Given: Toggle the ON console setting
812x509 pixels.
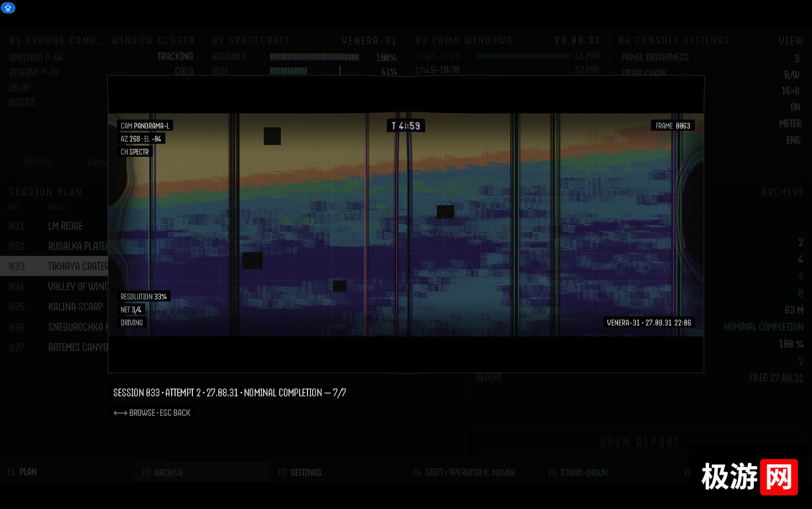Looking at the screenshot, I should tap(795, 107).
